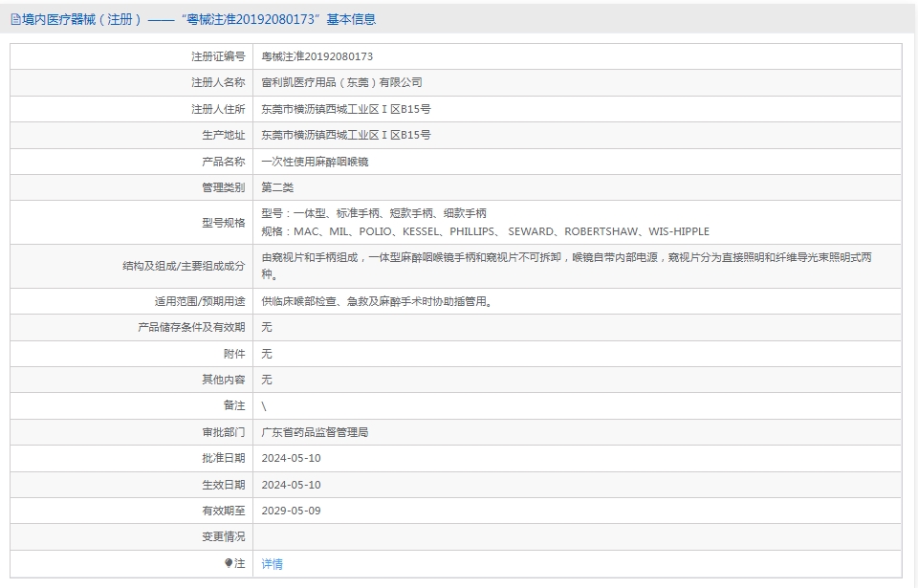Screen dimensions: 918x588
Task: Click the 注册人住所 address value
Action: click(x=345, y=109)
